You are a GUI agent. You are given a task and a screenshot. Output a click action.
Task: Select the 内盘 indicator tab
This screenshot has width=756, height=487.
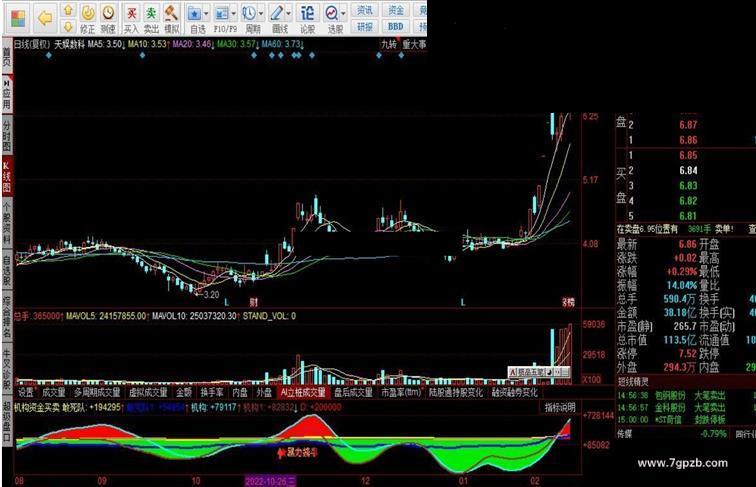click(240, 392)
